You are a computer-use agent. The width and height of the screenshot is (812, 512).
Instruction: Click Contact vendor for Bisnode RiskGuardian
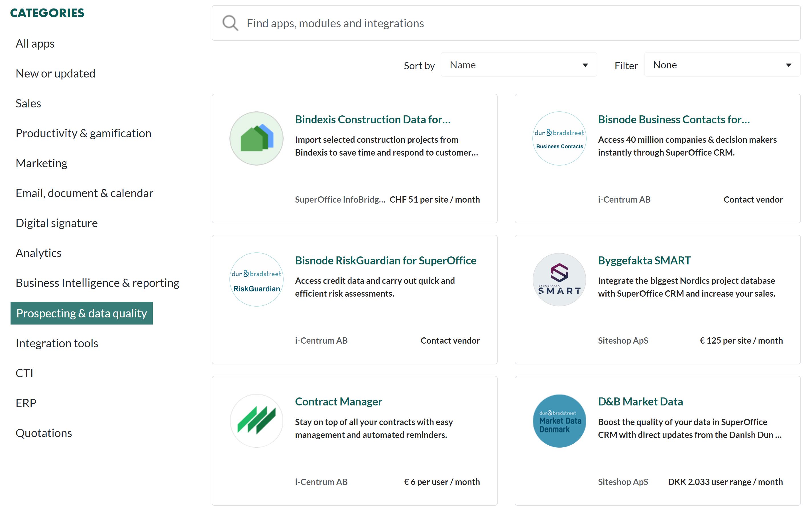pos(450,340)
